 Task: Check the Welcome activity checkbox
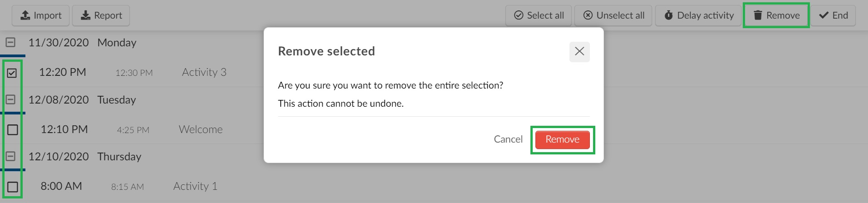click(x=13, y=130)
